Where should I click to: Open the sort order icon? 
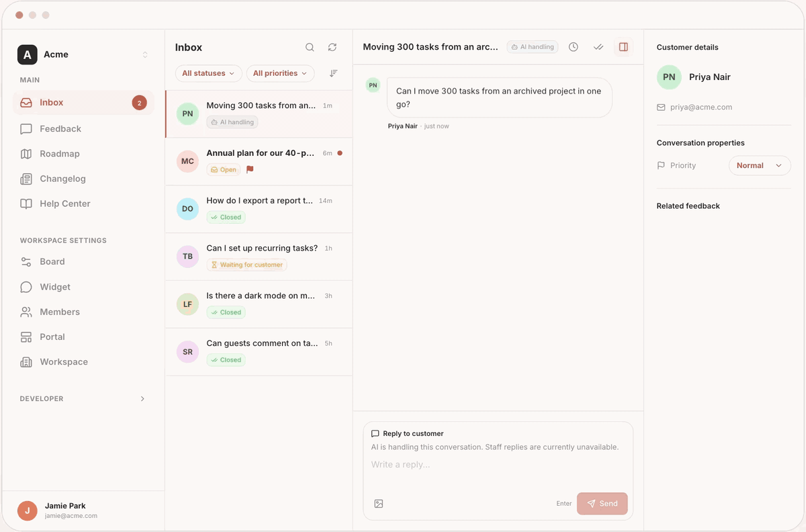(334, 73)
